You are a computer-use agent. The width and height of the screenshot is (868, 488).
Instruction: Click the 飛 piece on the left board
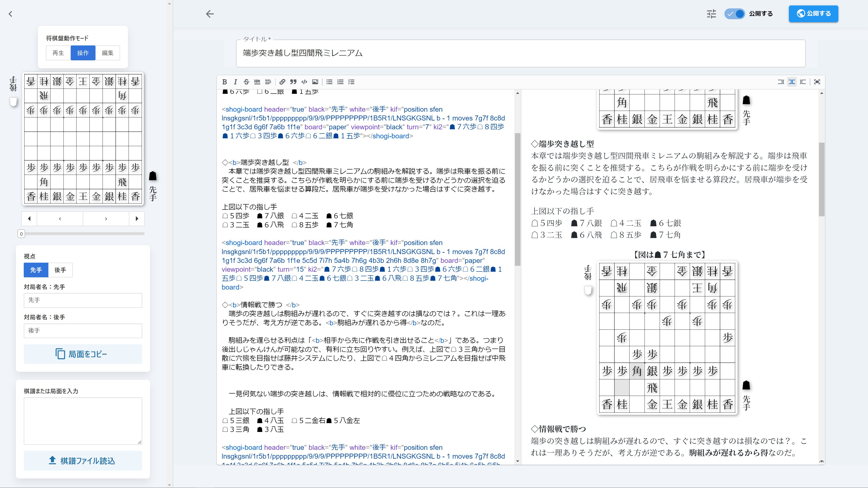[x=122, y=182]
